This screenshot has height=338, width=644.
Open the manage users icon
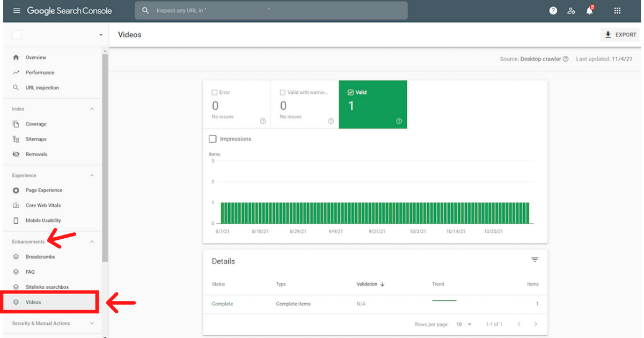click(x=572, y=11)
